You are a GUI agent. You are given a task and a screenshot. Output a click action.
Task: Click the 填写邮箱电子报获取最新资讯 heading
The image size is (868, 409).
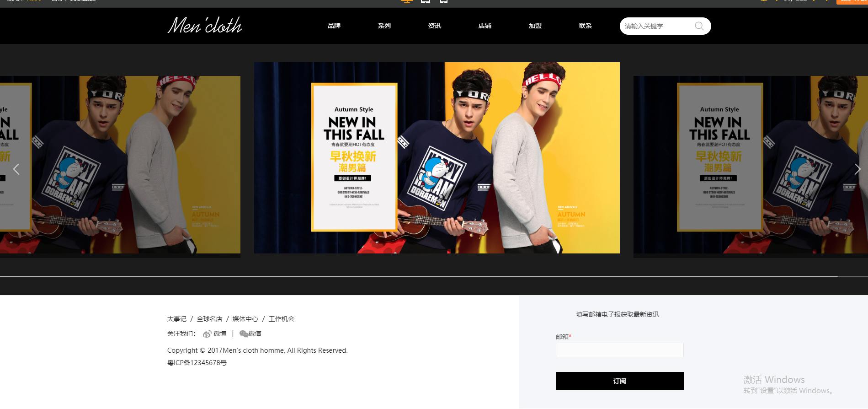(618, 314)
